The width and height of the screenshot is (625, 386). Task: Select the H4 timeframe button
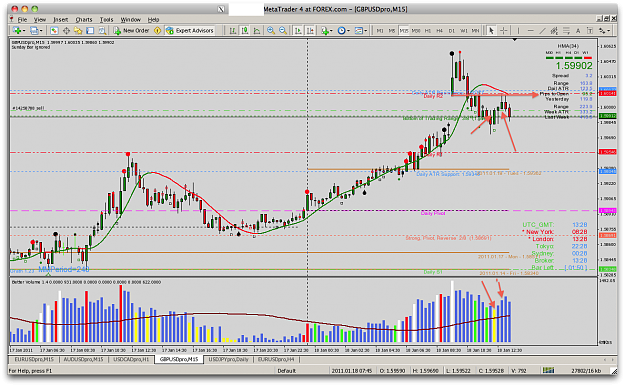(440, 31)
